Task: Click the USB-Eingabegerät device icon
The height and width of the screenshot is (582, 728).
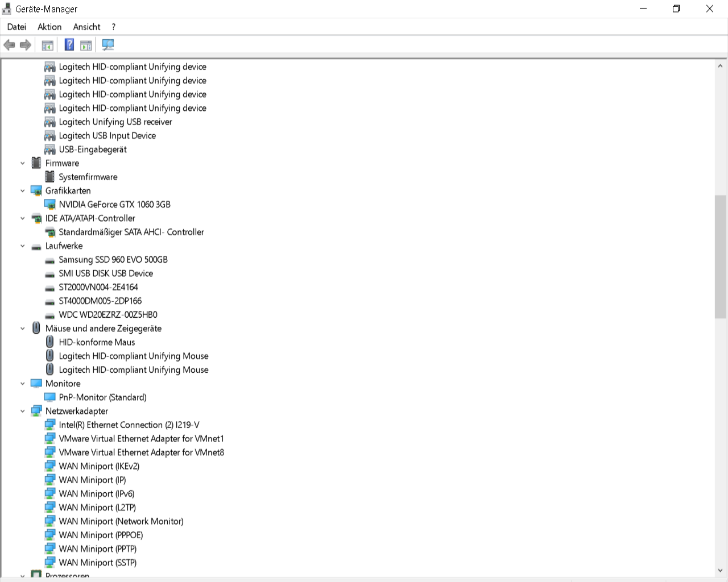Action: pyautogui.click(x=50, y=149)
